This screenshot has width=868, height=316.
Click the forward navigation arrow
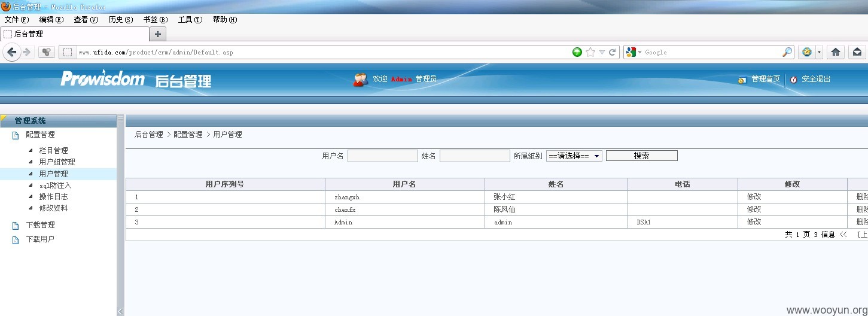27,52
